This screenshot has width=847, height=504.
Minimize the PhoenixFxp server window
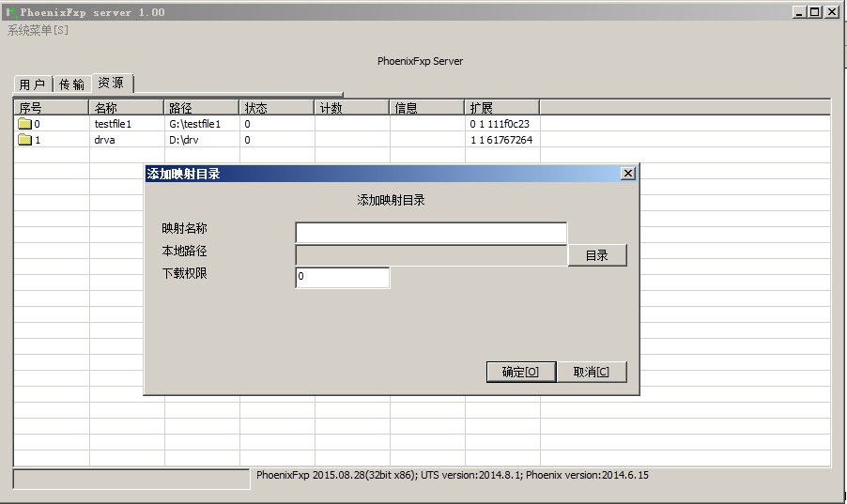(x=800, y=12)
